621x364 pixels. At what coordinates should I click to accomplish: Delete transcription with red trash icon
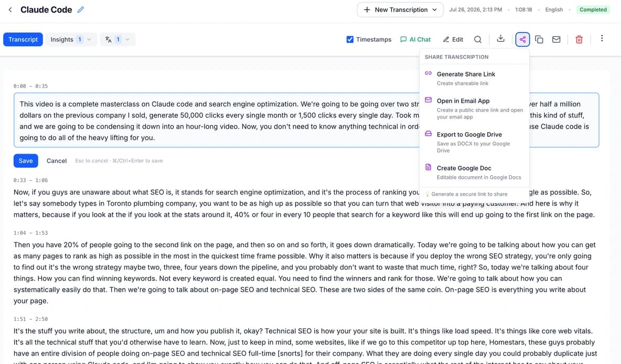pyautogui.click(x=579, y=39)
